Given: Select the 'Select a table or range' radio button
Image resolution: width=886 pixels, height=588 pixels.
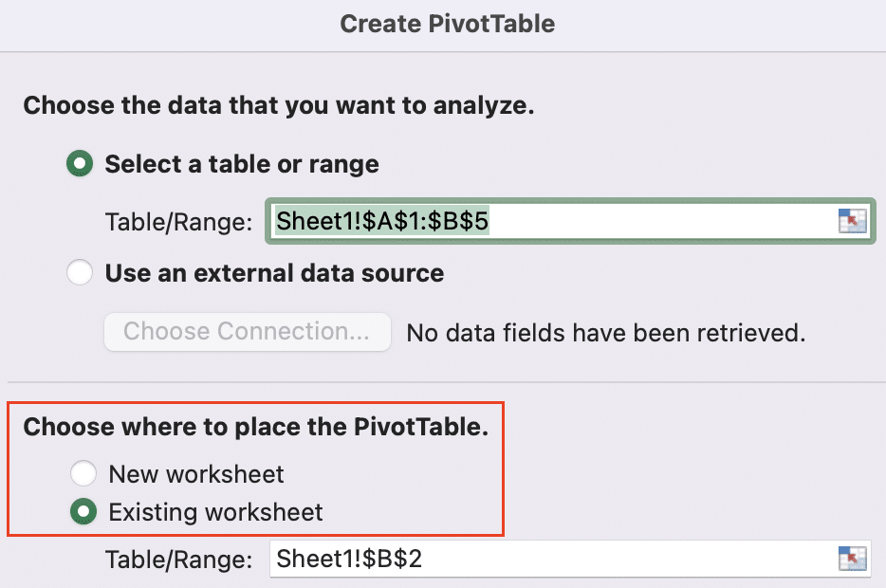Looking at the screenshot, I should 80,164.
